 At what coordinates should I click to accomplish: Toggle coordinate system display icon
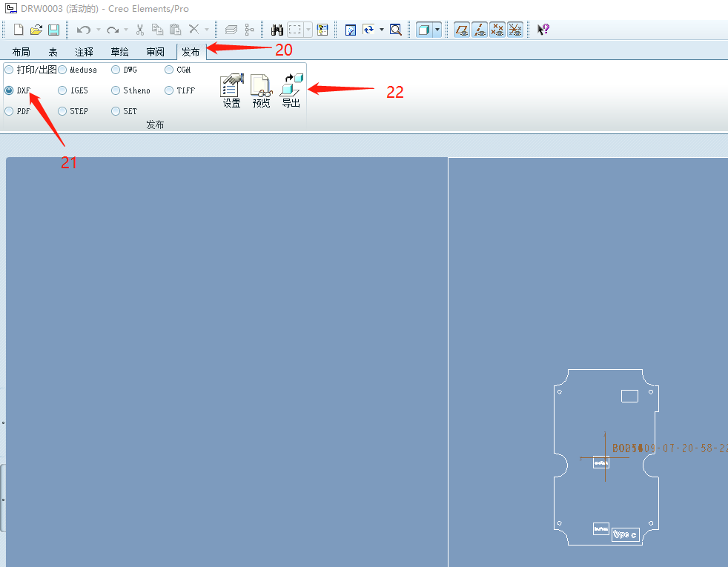tap(515, 30)
